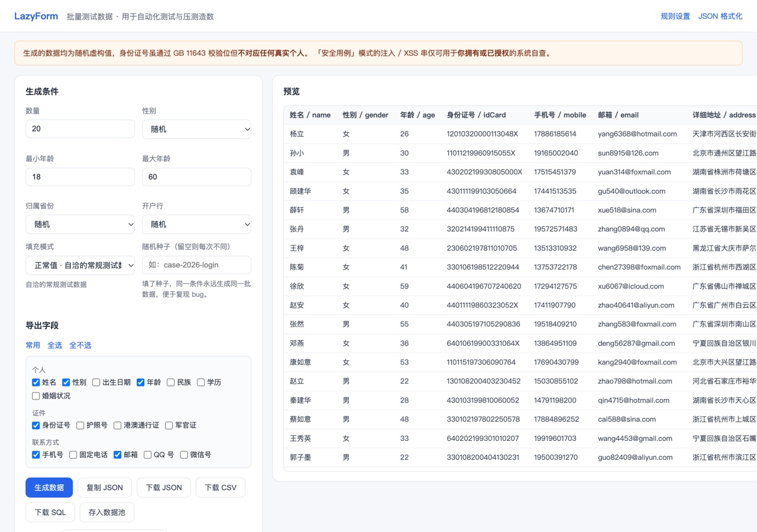The width and height of the screenshot is (757, 532).
Task: Click the 存入数据池 button
Action: tap(107, 512)
